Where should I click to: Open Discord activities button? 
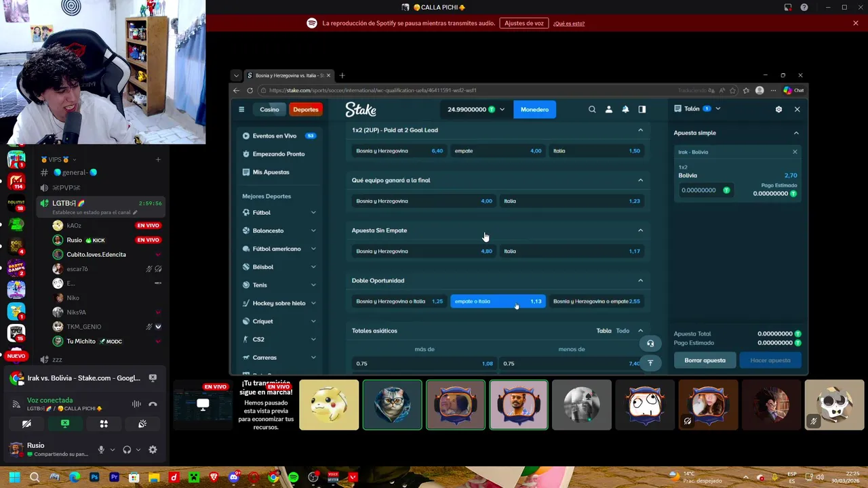104,424
